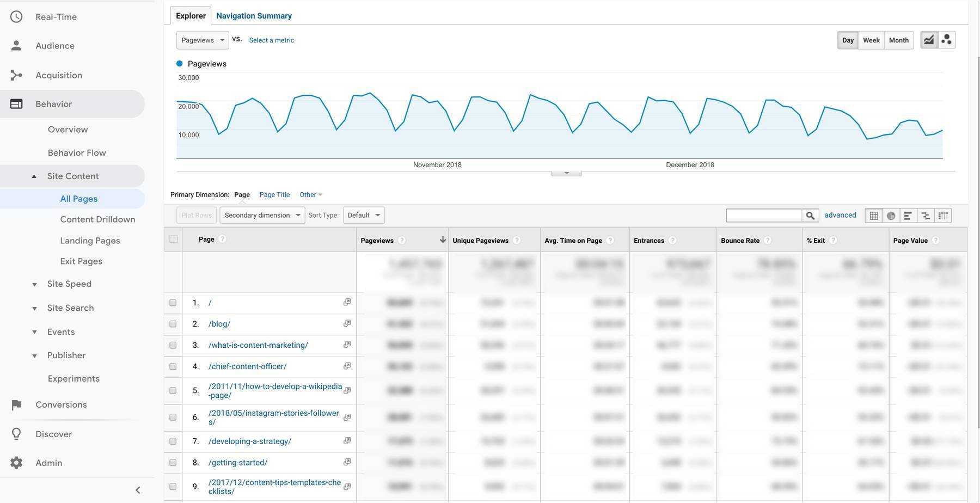The height and width of the screenshot is (503, 980).
Task: Select the Pivot table view icon
Action: pyautogui.click(x=943, y=216)
